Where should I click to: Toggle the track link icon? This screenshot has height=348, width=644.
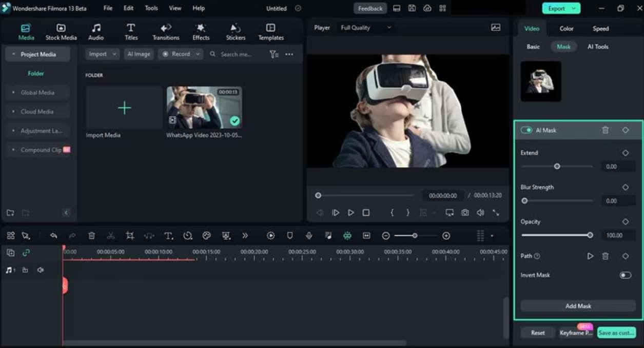click(26, 253)
